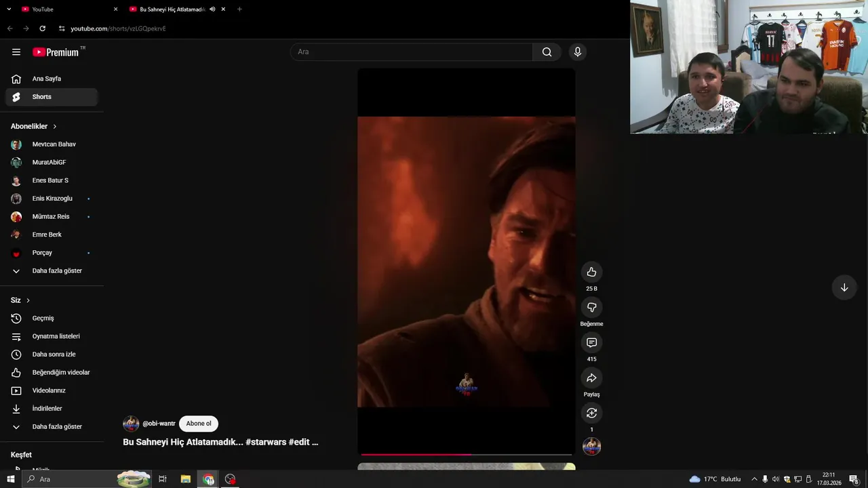The width and height of the screenshot is (868, 488).
Task: Seek on the Short's red progress bar
Action: point(467,454)
